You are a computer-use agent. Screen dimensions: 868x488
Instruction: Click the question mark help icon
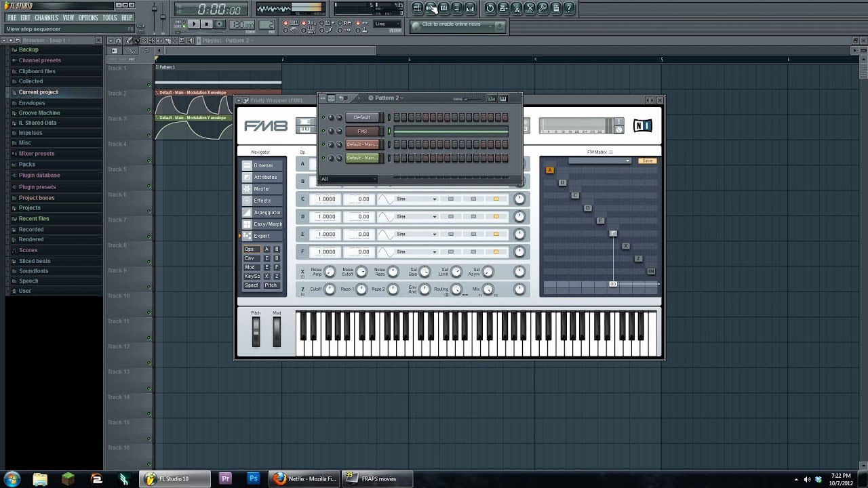569,8
